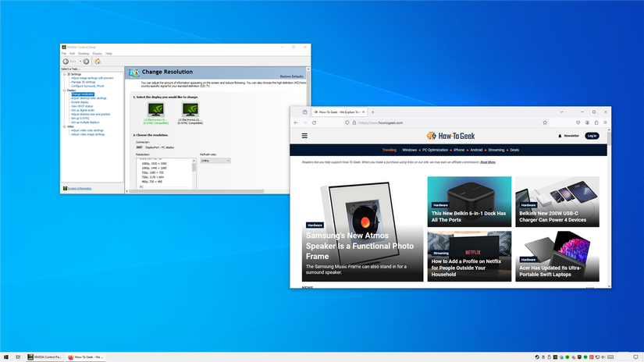Open the Windows trending link

[x=410, y=151]
